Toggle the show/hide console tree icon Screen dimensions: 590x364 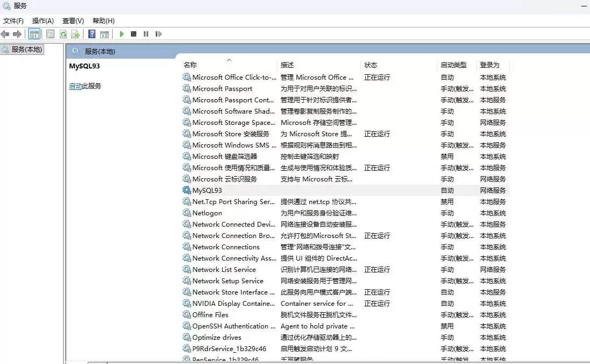tap(34, 34)
